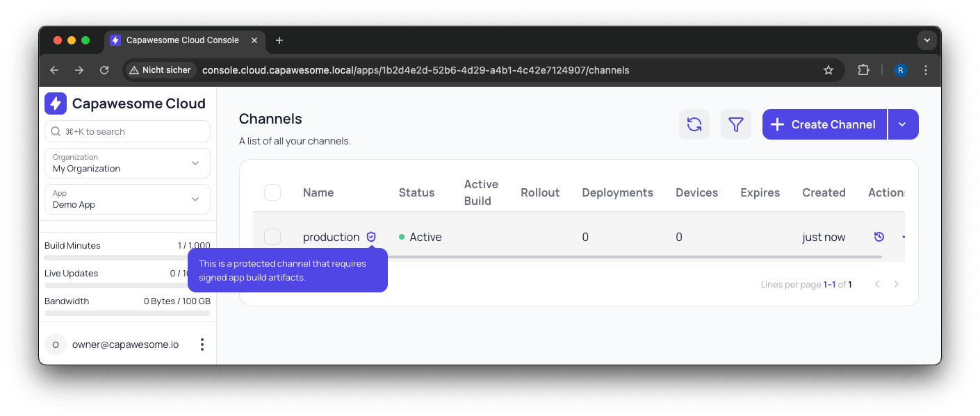Click the protected channel shield icon
Viewport: 980px width, 416px height.
click(371, 237)
